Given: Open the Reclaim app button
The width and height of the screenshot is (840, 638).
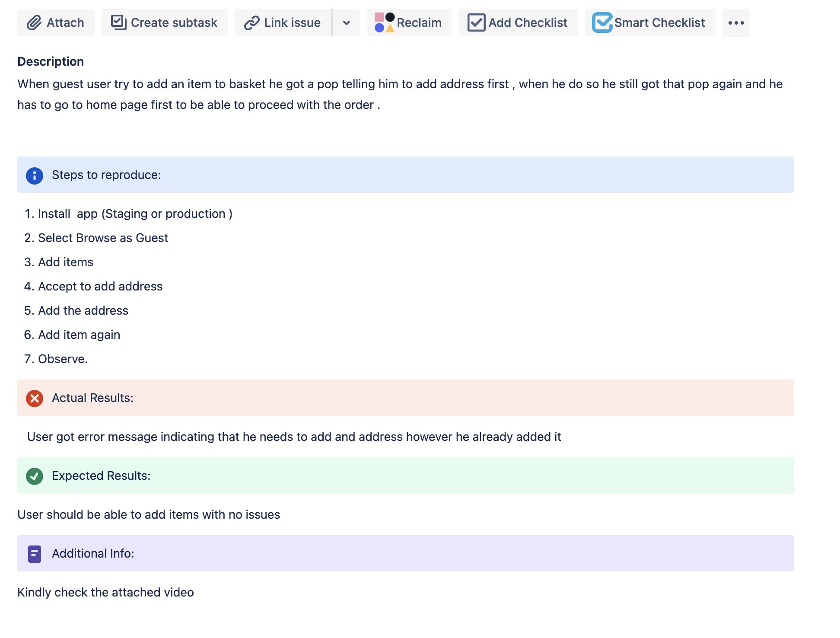Looking at the screenshot, I should pos(409,22).
